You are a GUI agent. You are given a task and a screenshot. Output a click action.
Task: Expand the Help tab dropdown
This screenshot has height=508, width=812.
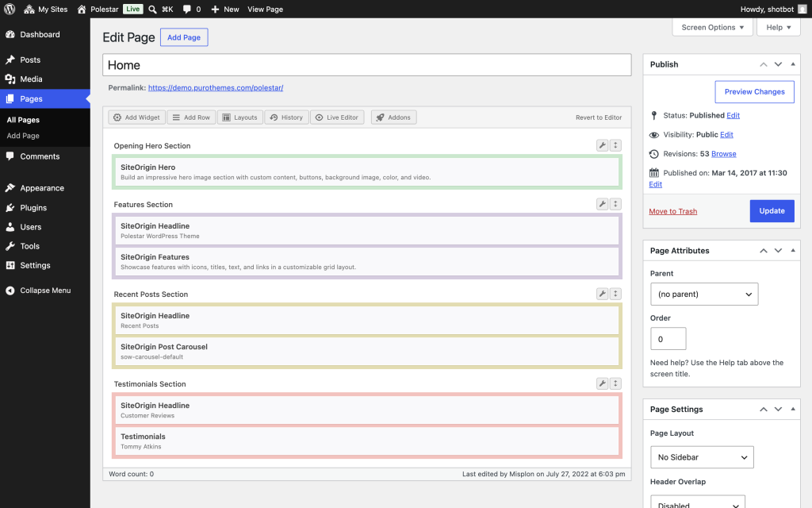click(x=779, y=28)
